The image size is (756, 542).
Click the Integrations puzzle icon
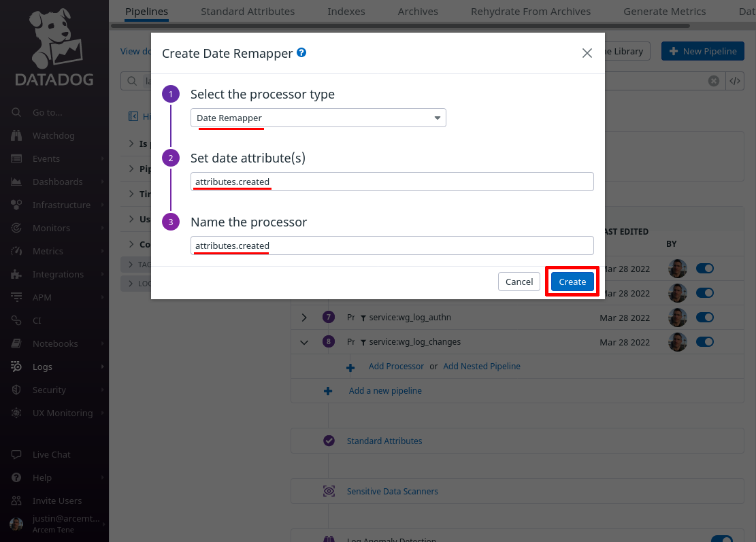click(16, 274)
